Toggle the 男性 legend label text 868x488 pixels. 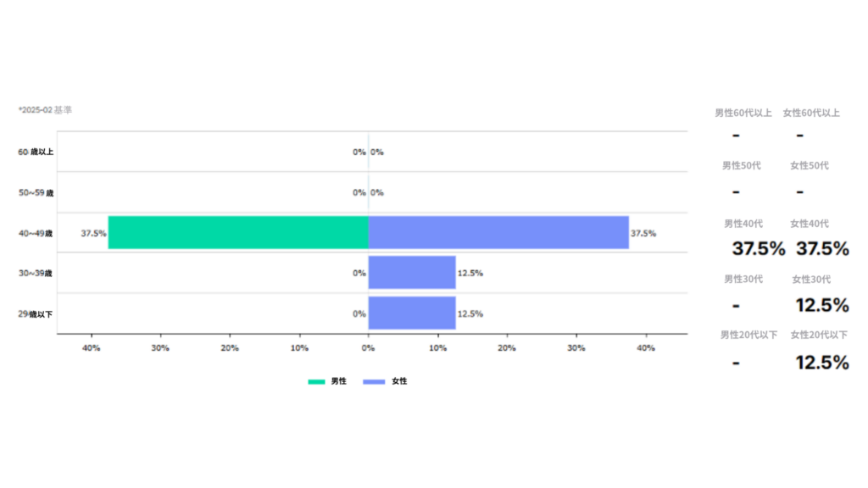[338, 381]
